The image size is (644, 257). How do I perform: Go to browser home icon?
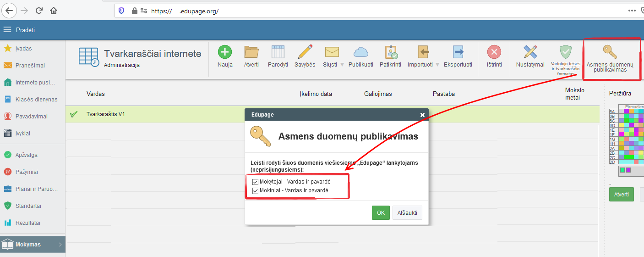click(54, 10)
